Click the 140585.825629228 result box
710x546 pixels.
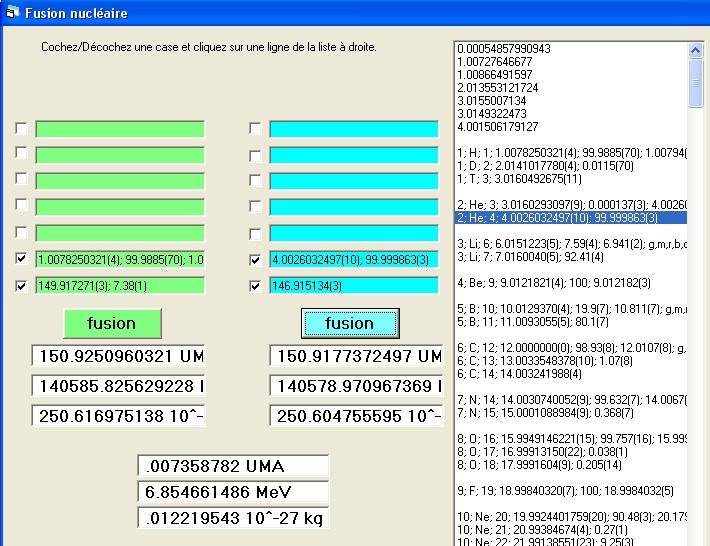click(x=118, y=386)
